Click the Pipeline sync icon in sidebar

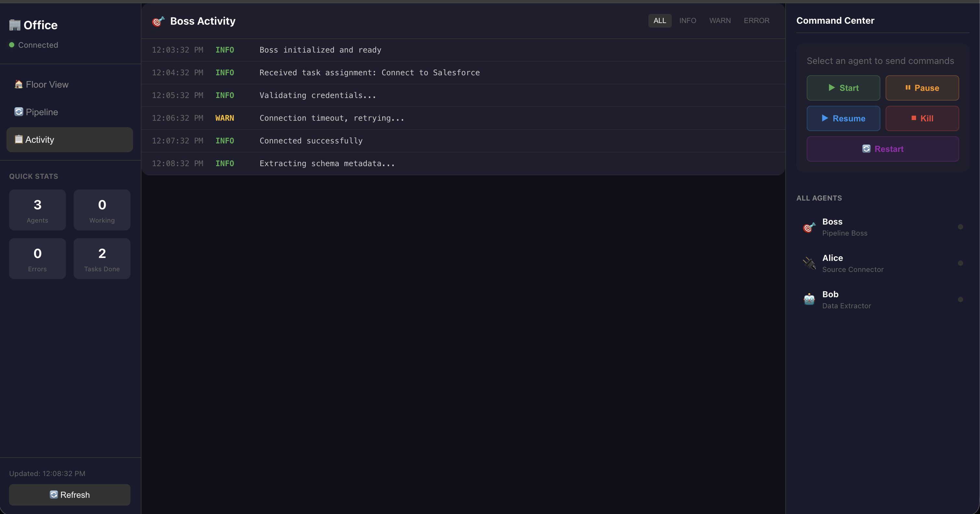18,112
